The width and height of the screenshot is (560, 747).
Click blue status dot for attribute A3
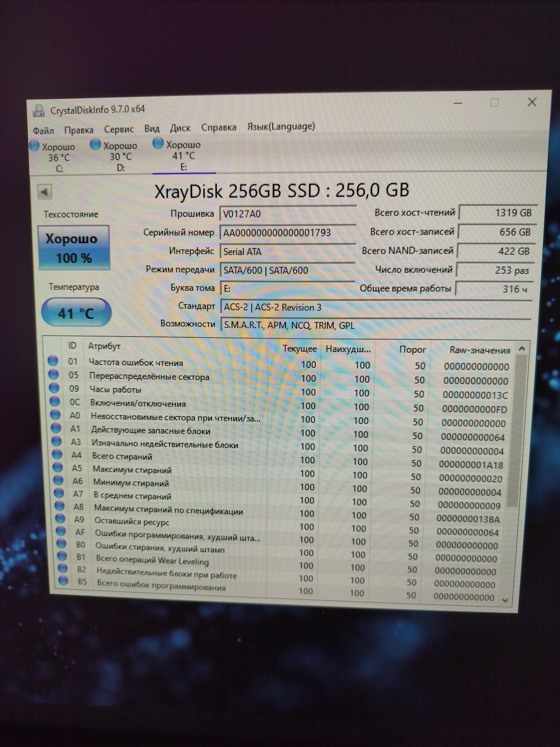[x=57, y=441]
